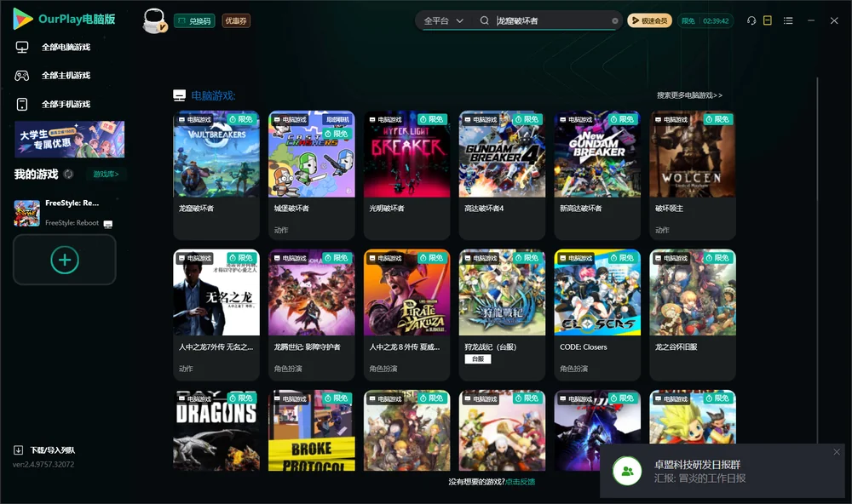Image resolution: width=852 pixels, height=504 pixels.
Task: Open 极速会员 membership button
Action: tap(650, 20)
